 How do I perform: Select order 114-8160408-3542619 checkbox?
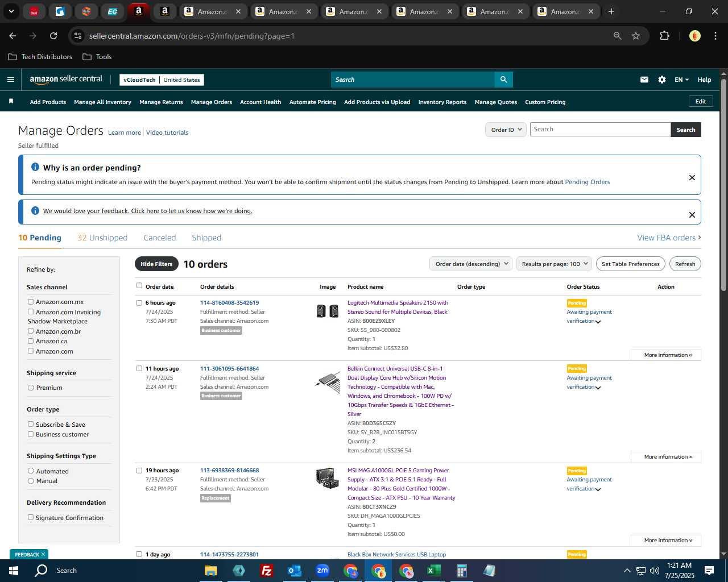(139, 303)
